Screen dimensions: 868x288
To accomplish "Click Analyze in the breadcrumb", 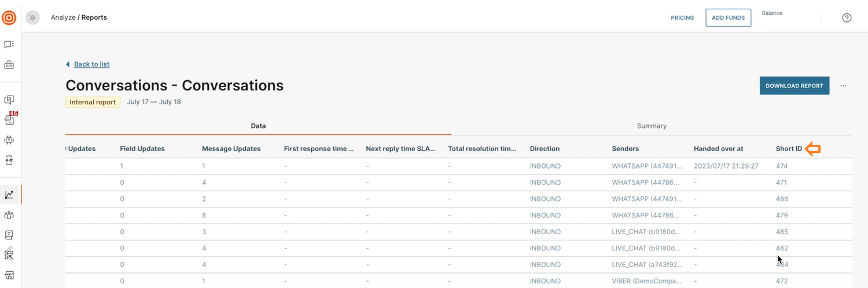I will coord(63,17).
